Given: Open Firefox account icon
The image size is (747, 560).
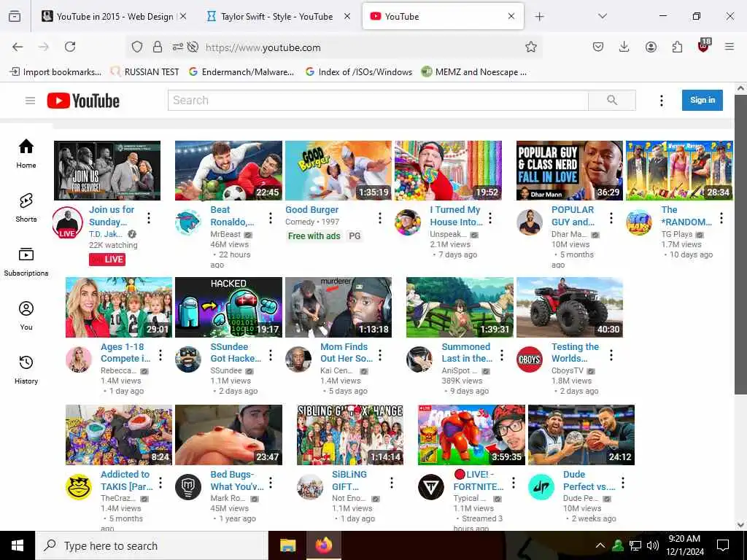Looking at the screenshot, I should (x=651, y=47).
